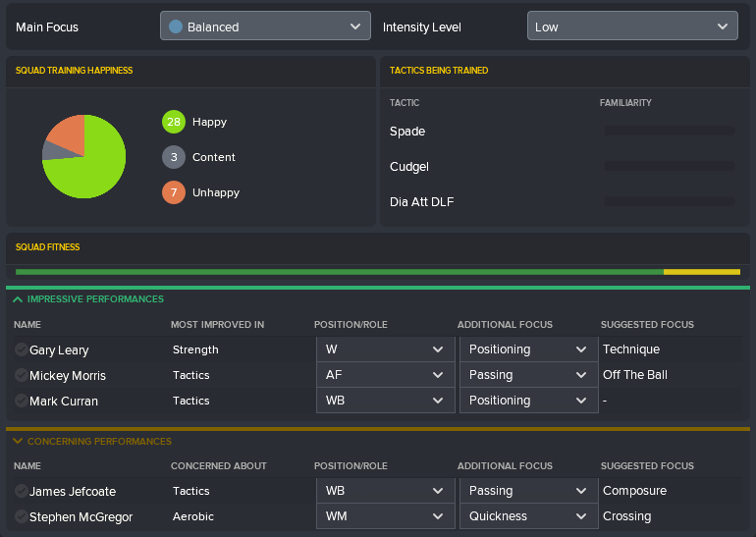Click the Cudgel tactic familiarity bar
The image size is (756, 537).
click(x=669, y=166)
